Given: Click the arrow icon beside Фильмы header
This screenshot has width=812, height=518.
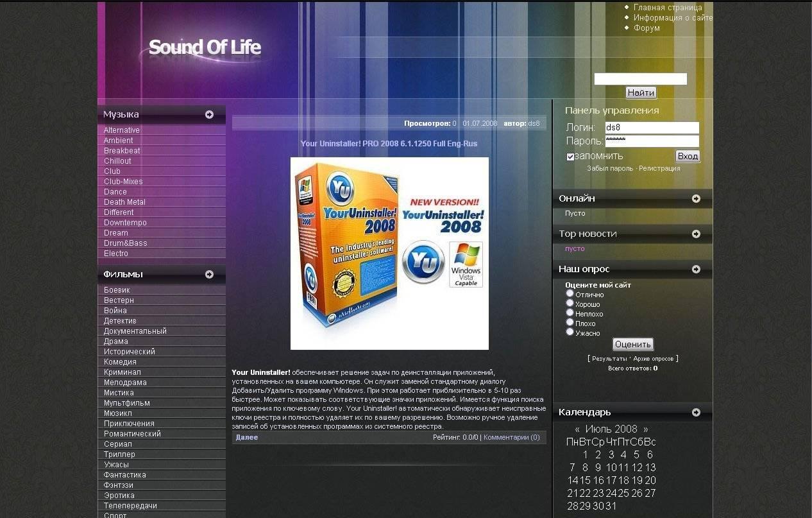Looking at the screenshot, I should [209, 274].
